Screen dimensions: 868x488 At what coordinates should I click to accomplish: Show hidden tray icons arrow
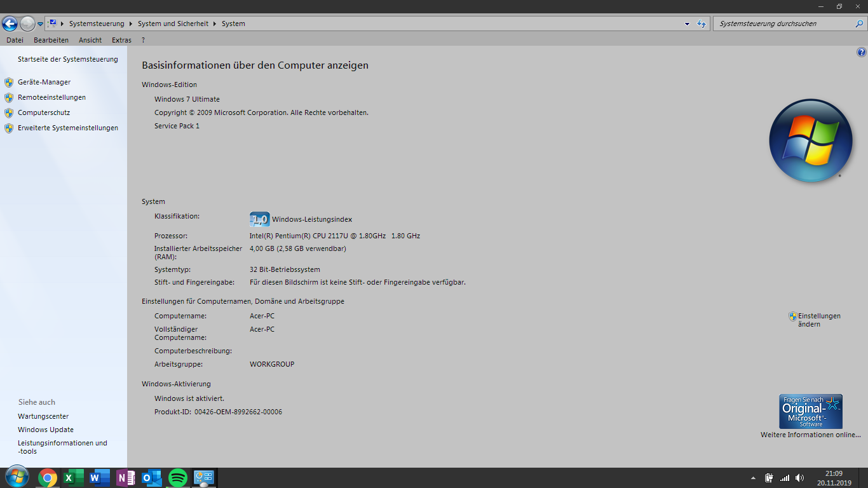pyautogui.click(x=753, y=478)
